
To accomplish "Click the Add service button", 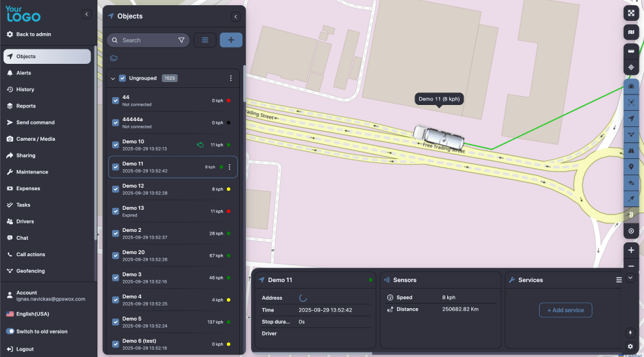I will click(x=565, y=310).
